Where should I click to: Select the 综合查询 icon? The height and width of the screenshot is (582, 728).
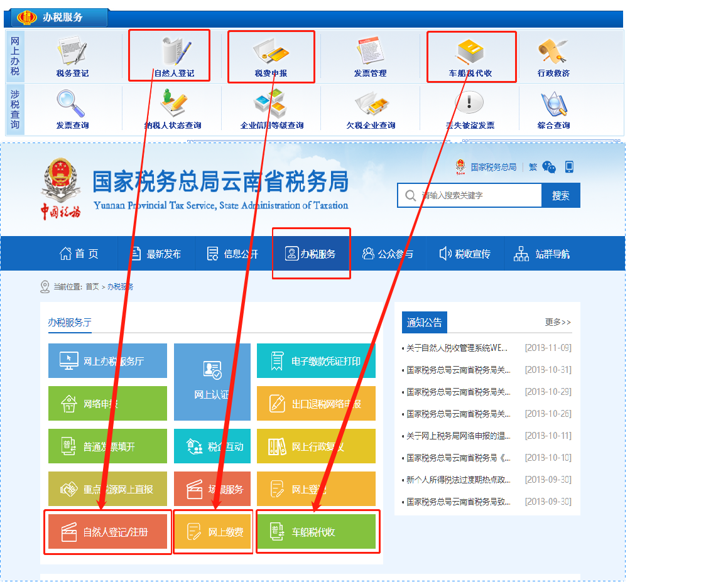[x=553, y=109]
